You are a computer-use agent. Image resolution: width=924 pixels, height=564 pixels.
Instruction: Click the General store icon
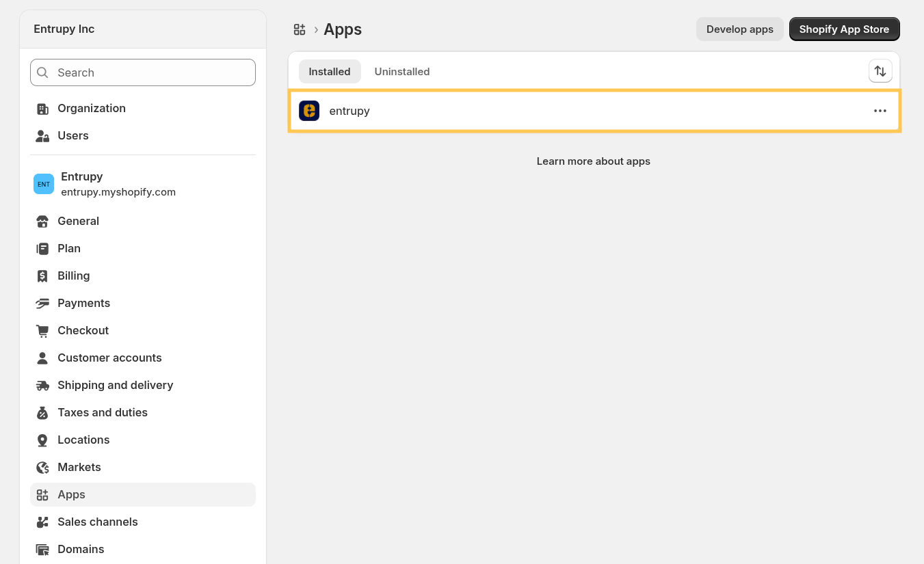point(42,221)
